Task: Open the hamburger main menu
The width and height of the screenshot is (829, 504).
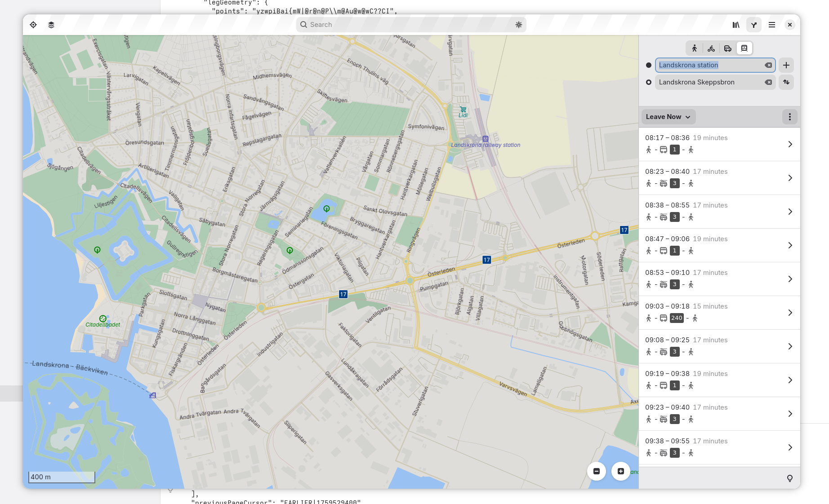Action: pyautogui.click(x=772, y=25)
